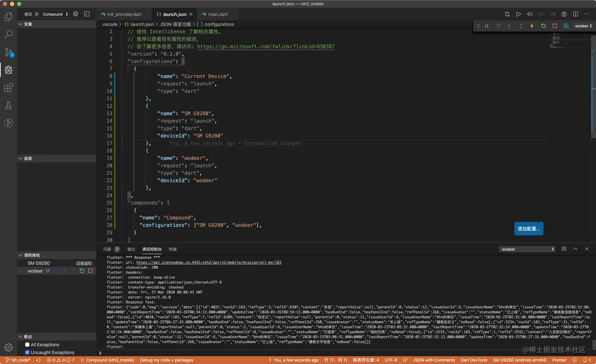Click the hot reload lightning icon

tap(532, 26)
